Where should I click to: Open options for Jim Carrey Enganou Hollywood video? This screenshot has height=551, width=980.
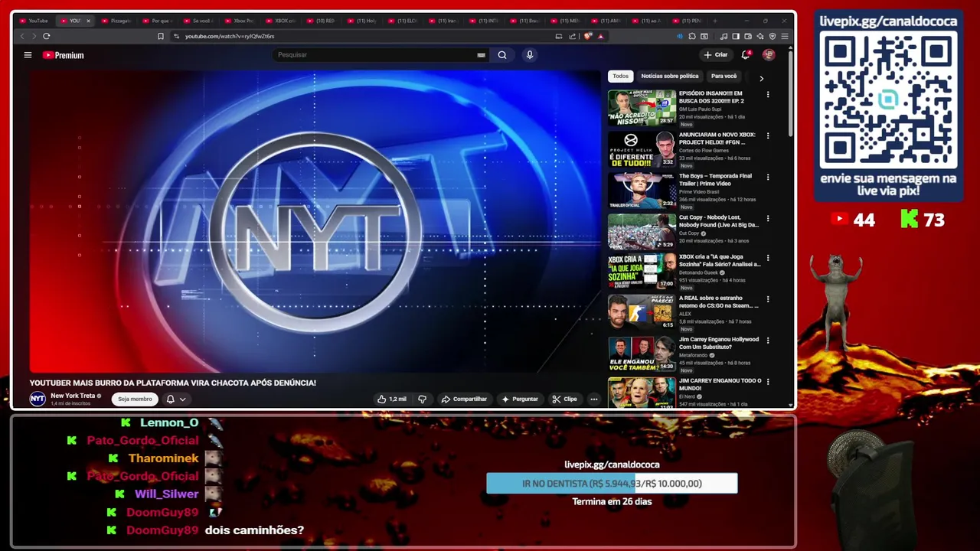[x=768, y=341]
